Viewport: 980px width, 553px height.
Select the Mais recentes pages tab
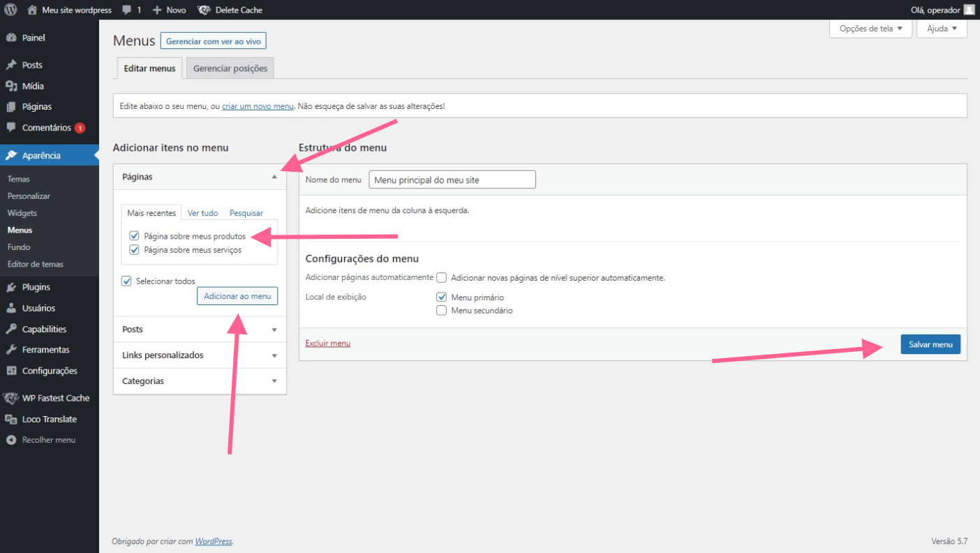click(151, 213)
